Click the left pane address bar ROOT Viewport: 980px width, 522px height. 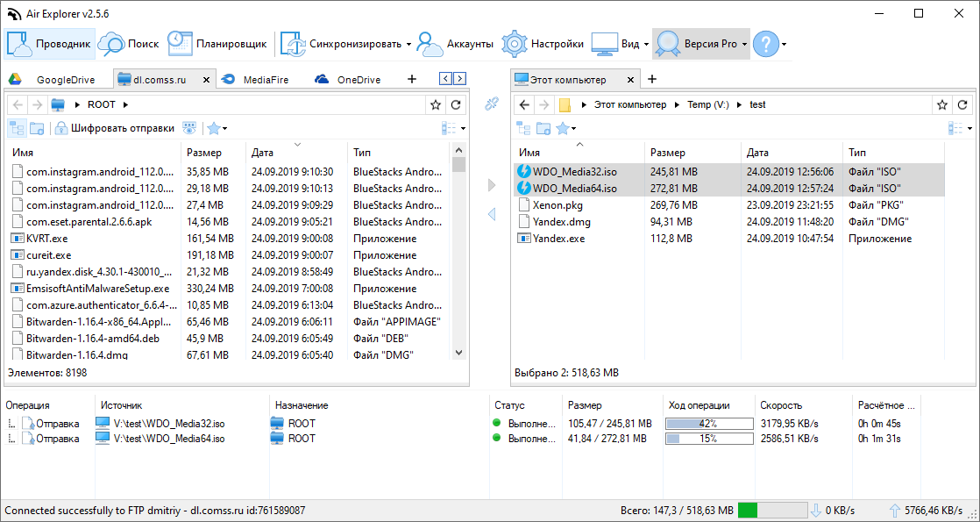pos(101,104)
